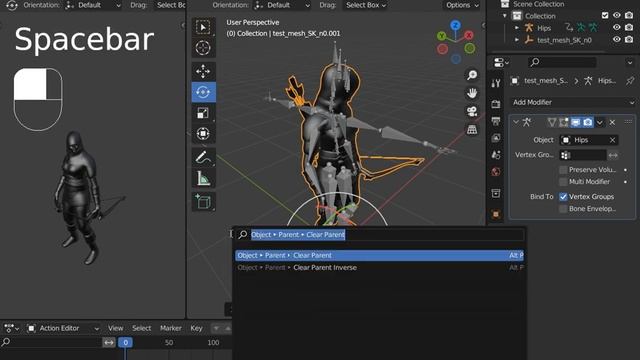Click the Z axis on navigation gizmo
This screenshot has width=640, height=360.
tap(456, 25)
